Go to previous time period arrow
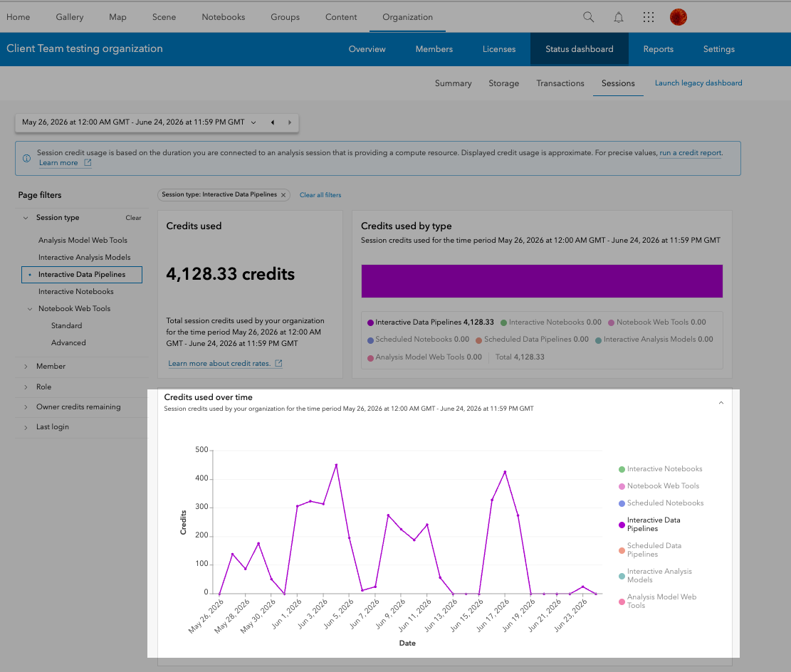The image size is (791, 672). pyautogui.click(x=273, y=122)
